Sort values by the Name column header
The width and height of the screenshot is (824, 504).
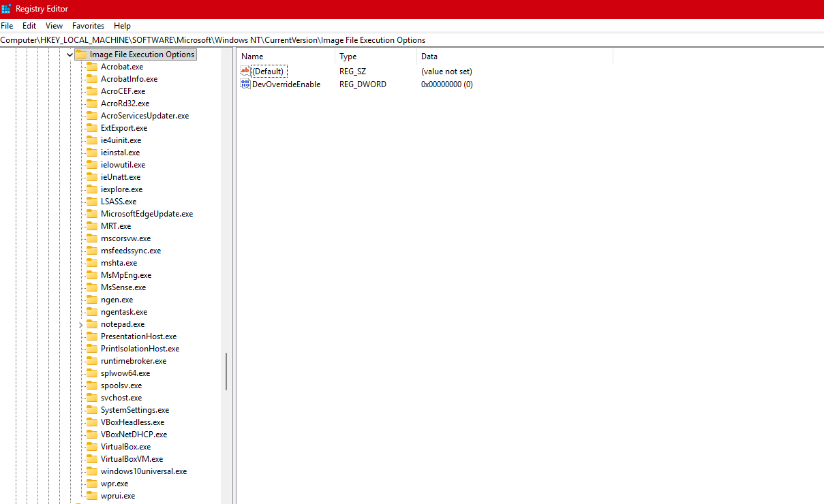(286, 57)
